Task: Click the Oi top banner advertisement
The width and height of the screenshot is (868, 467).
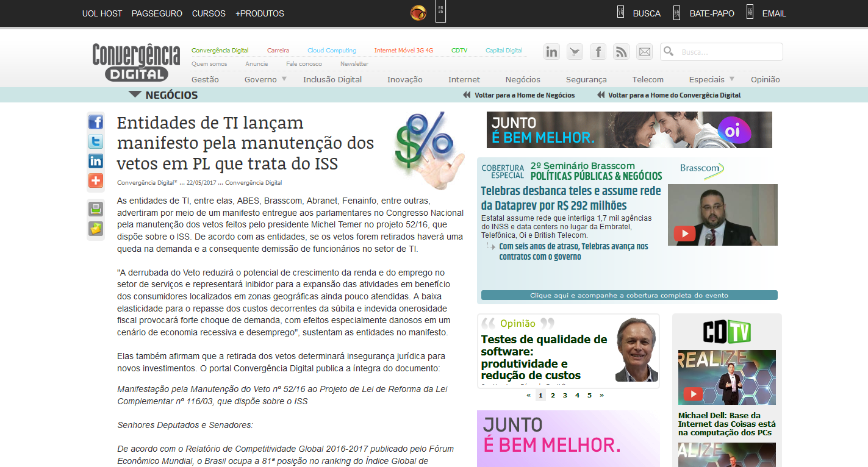Action: 629,130
